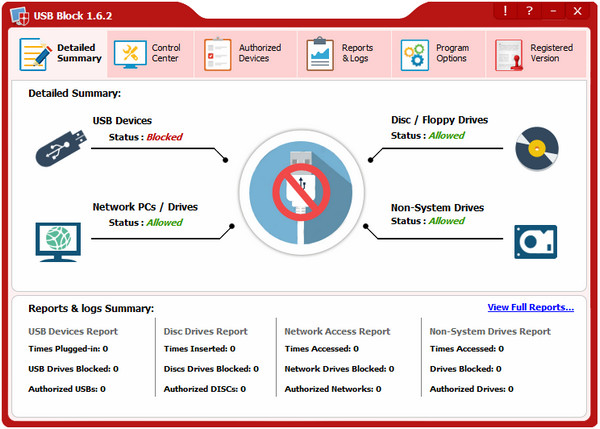
Task: Open help with the question mark button
Action: coord(529,10)
